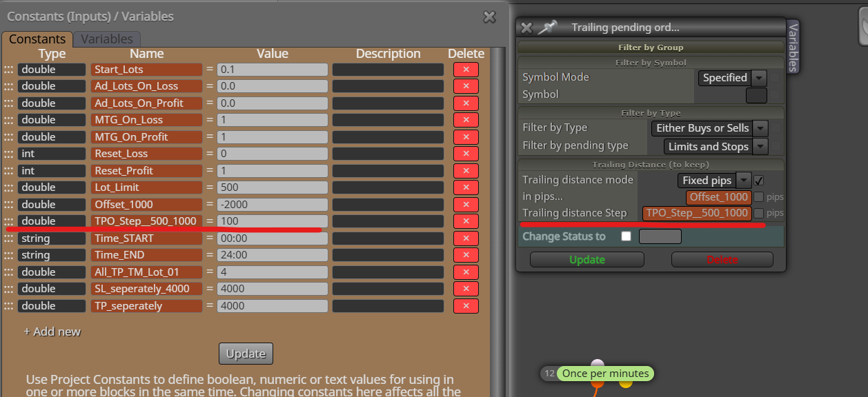Delete the SL_seperately_4000 constant row
868x397 pixels.
click(466, 289)
